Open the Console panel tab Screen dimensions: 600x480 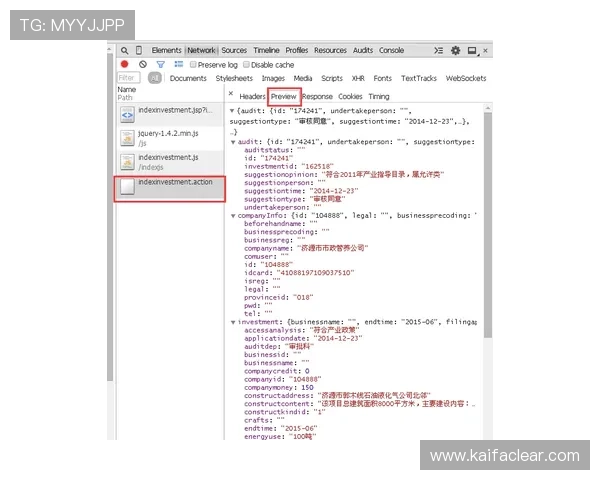[391, 50]
